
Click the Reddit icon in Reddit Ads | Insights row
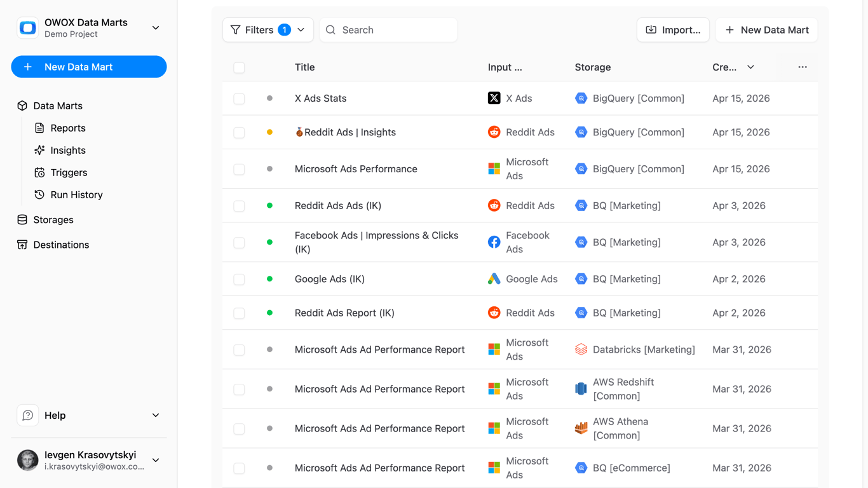(x=494, y=132)
